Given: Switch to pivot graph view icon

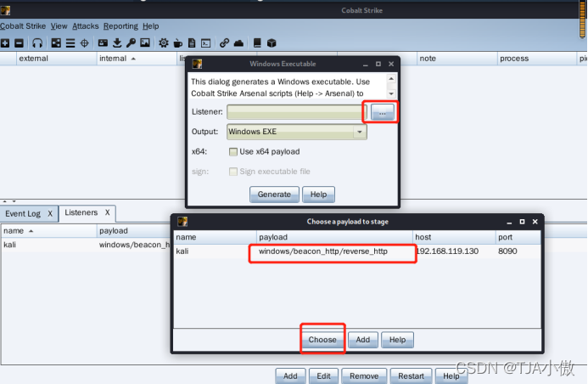Looking at the screenshot, I should [56, 43].
